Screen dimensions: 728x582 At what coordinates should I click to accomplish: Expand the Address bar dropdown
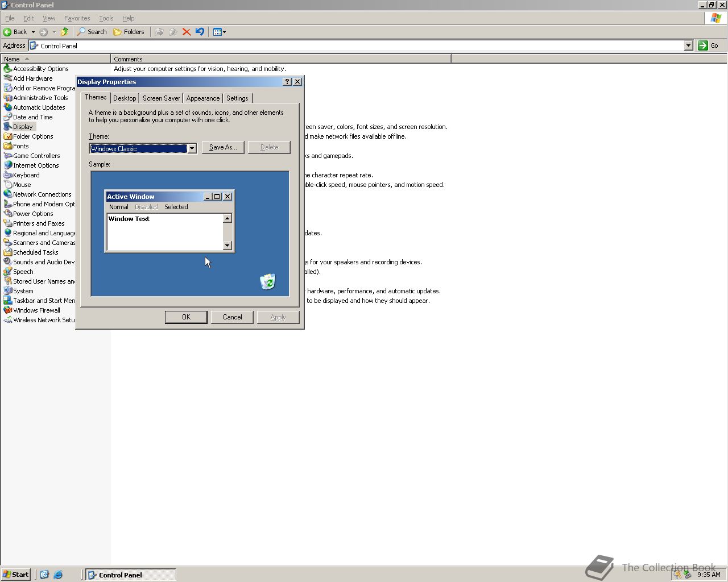[x=688, y=45]
